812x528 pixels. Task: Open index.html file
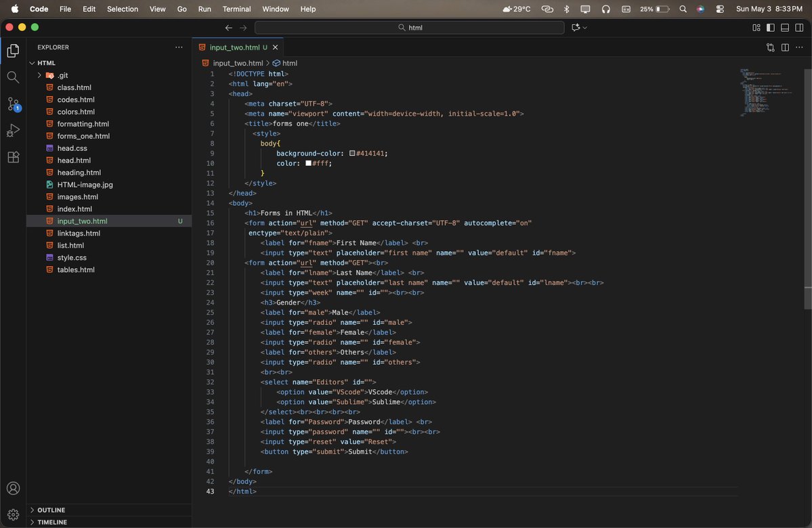click(74, 209)
